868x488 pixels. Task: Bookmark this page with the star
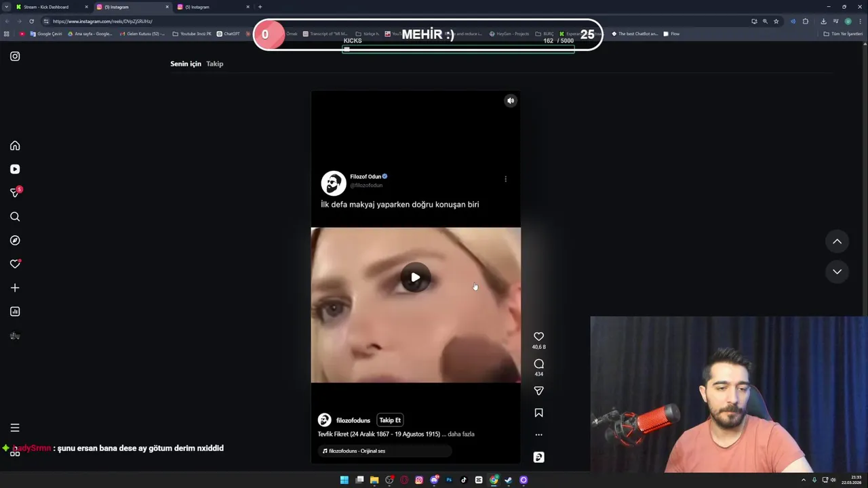[x=776, y=21]
